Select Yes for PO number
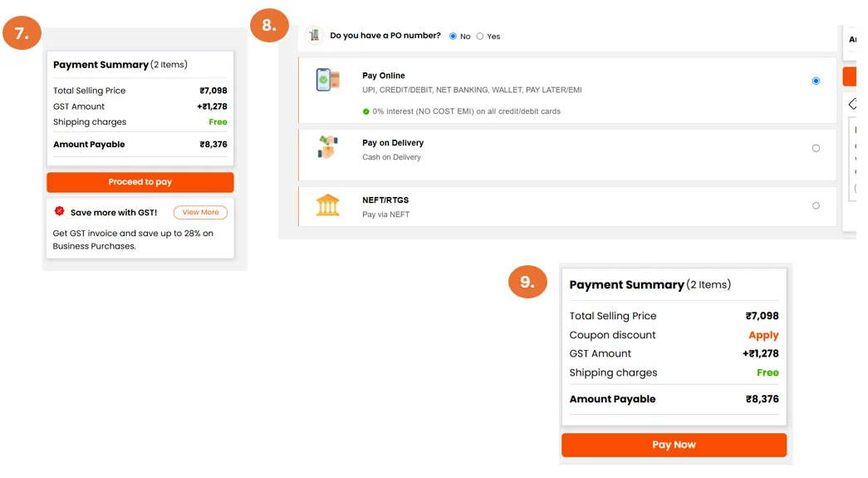868x478 pixels. coord(480,36)
